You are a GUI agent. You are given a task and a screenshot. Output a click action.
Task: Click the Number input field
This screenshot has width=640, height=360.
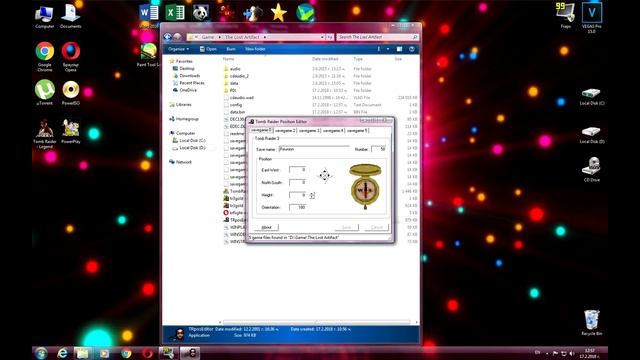(378, 149)
